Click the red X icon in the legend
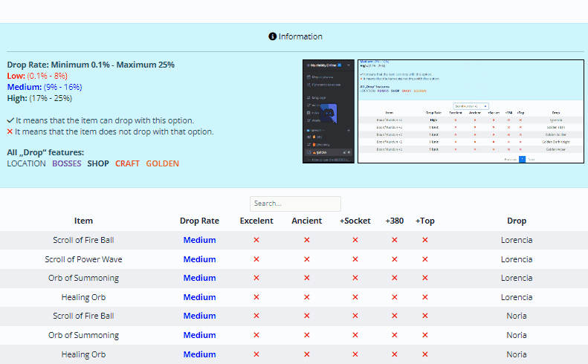This screenshot has height=364, width=588. point(10,131)
